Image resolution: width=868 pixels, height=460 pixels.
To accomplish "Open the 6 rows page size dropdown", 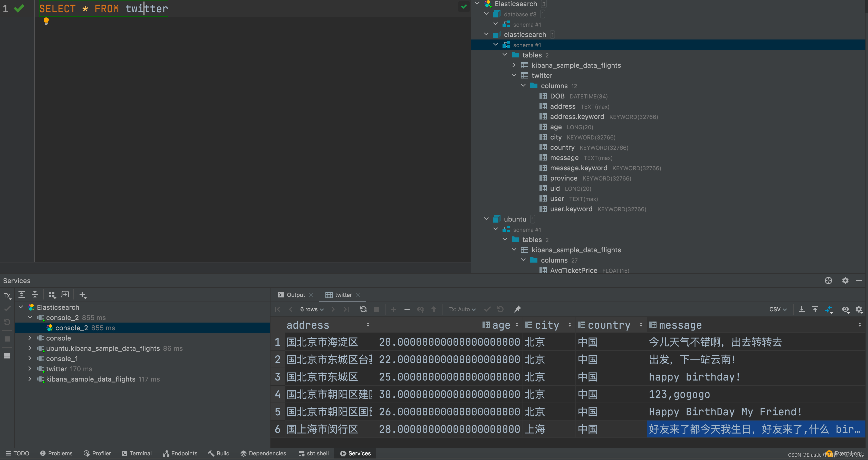I will (x=312, y=309).
